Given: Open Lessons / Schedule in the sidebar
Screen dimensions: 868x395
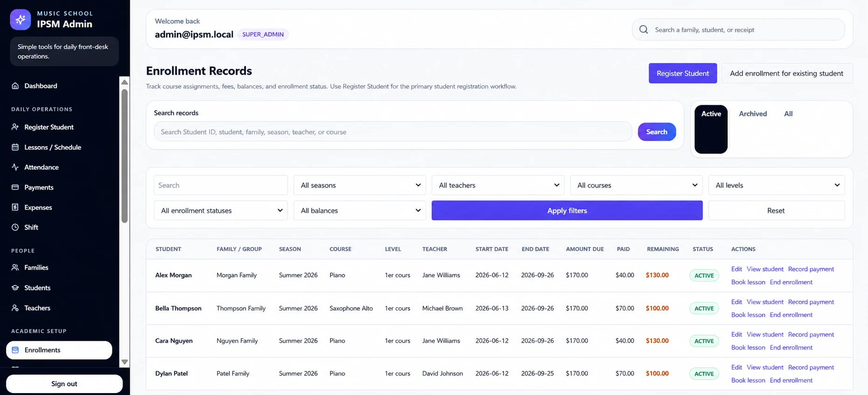Looking at the screenshot, I should tap(53, 147).
